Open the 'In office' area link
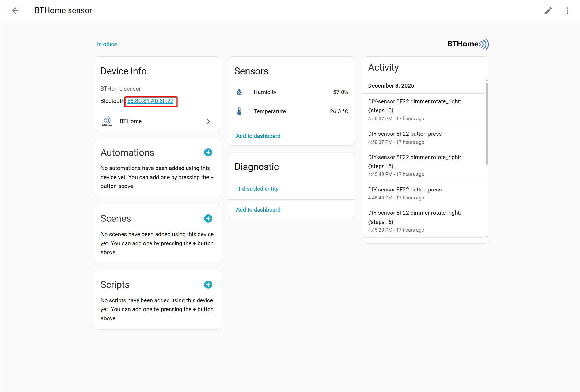 (107, 44)
